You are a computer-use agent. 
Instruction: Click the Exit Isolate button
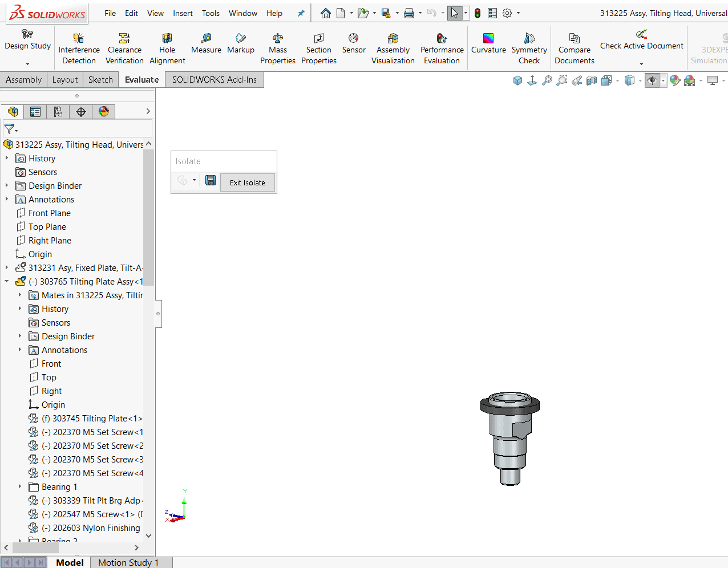point(248,182)
